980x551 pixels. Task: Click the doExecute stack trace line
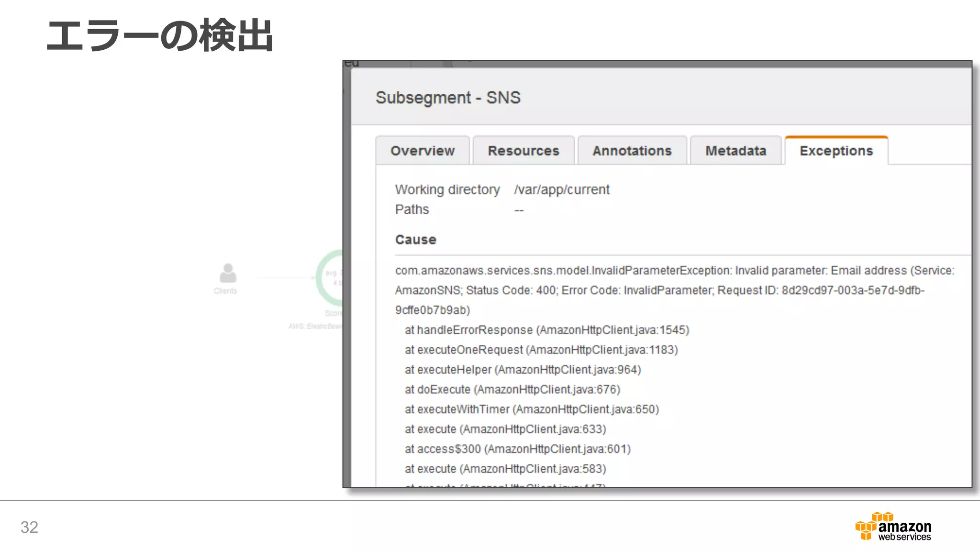point(512,390)
